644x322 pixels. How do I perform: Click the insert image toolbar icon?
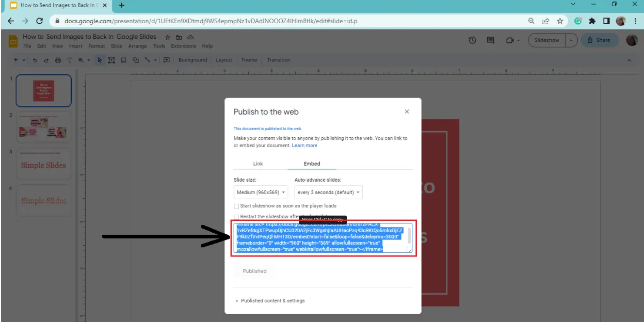124,60
